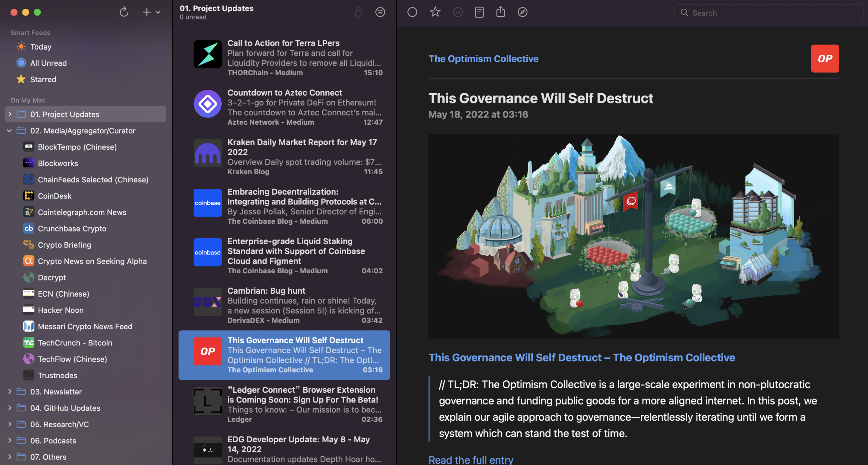Viewport: 868px width, 465px height.
Task: Select the CoinDesk feed icon
Action: [29, 196]
